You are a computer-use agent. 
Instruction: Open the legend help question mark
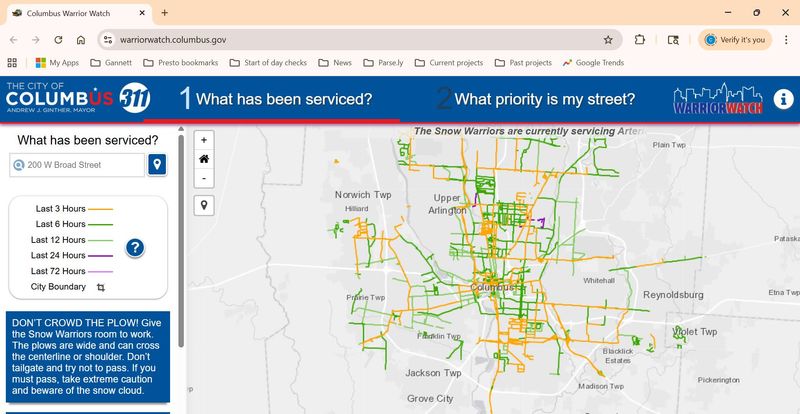coord(135,248)
